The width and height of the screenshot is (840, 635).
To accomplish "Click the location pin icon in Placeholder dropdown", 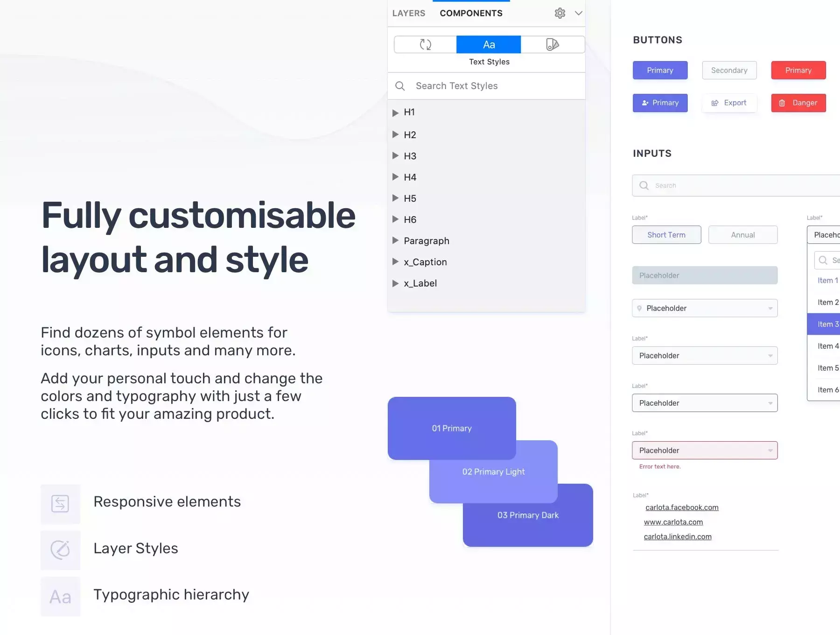I will [639, 308].
